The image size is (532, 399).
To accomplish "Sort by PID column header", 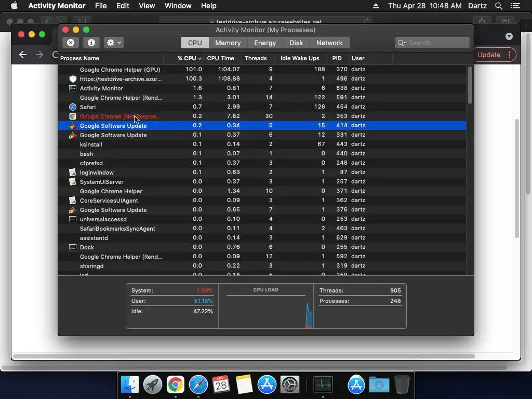I will pos(337,58).
